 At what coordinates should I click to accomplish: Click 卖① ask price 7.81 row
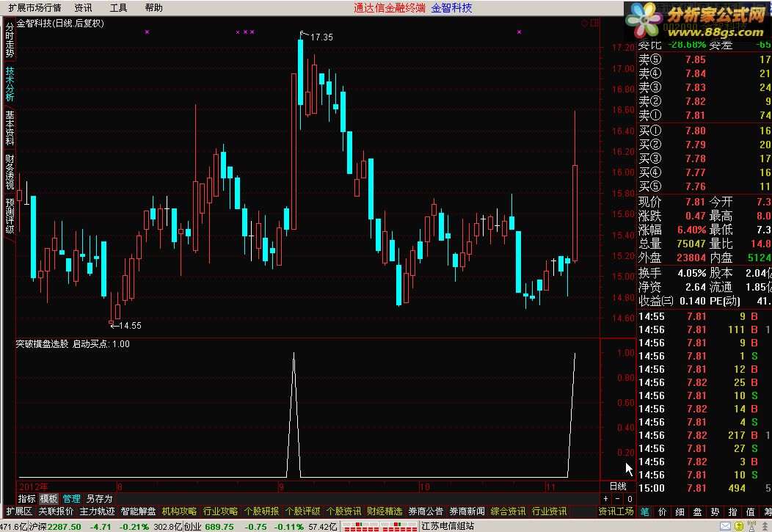(x=704, y=115)
